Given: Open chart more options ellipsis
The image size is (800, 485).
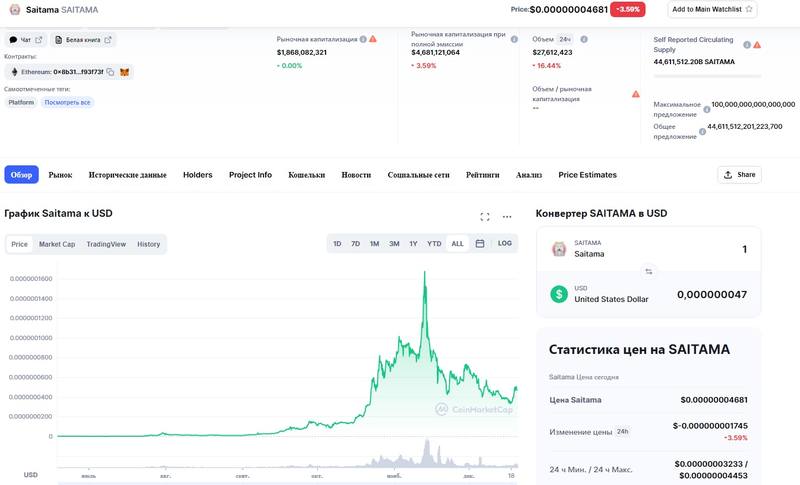Looking at the screenshot, I should pyautogui.click(x=507, y=217).
